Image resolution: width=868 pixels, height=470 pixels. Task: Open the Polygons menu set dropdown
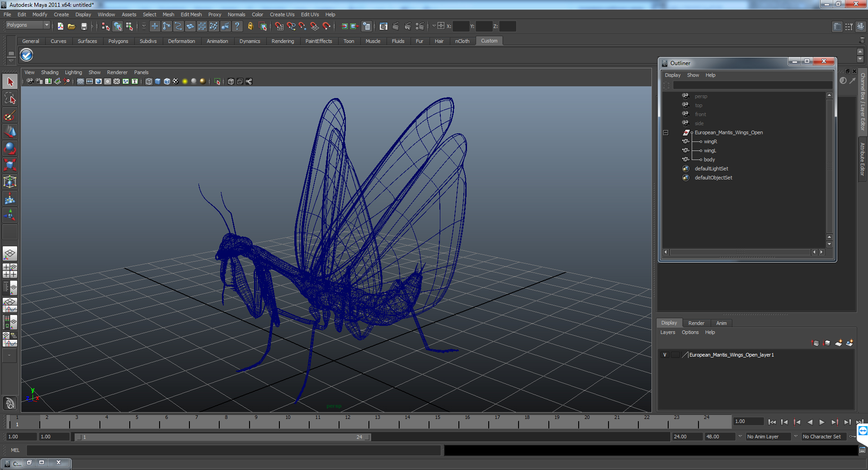point(27,25)
